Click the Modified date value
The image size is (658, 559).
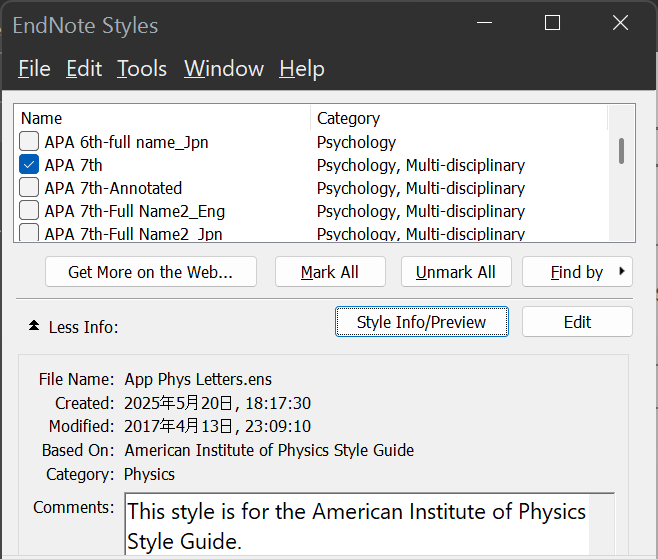point(217,426)
